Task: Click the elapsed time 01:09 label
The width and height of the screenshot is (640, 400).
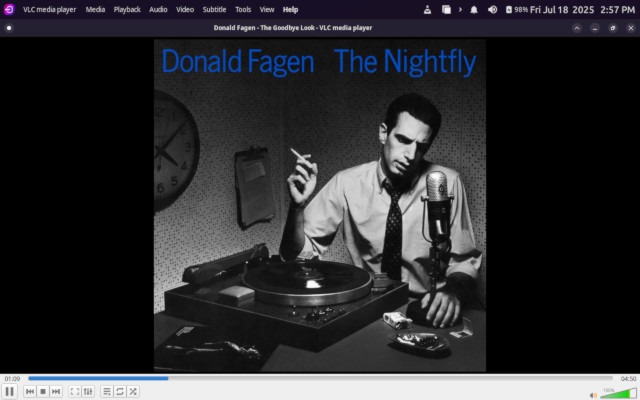Action: [12, 379]
